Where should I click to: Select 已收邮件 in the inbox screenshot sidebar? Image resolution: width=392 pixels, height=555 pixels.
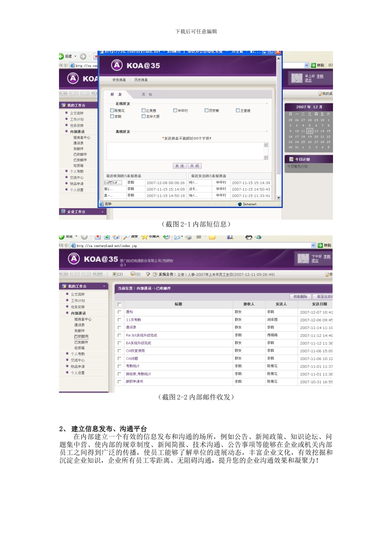[x=81, y=337]
